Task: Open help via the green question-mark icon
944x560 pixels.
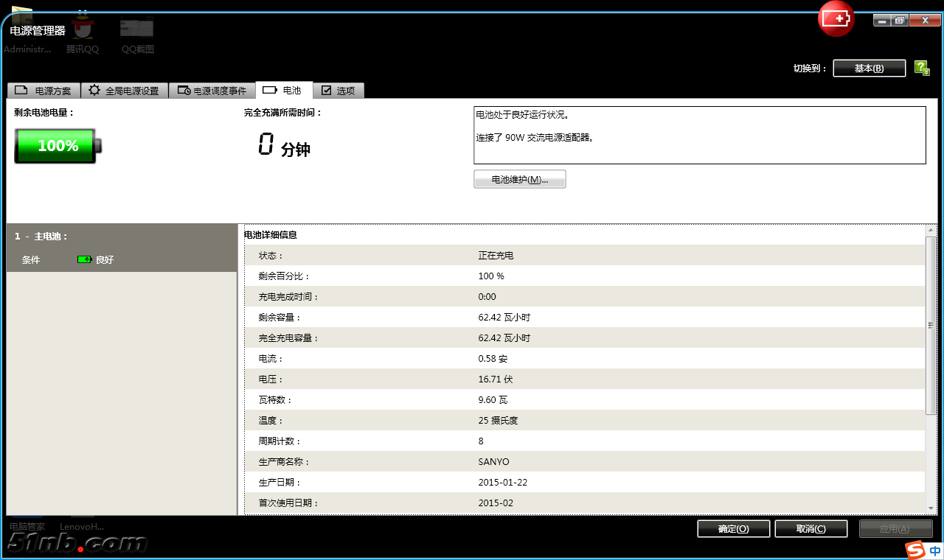Action: coord(922,68)
